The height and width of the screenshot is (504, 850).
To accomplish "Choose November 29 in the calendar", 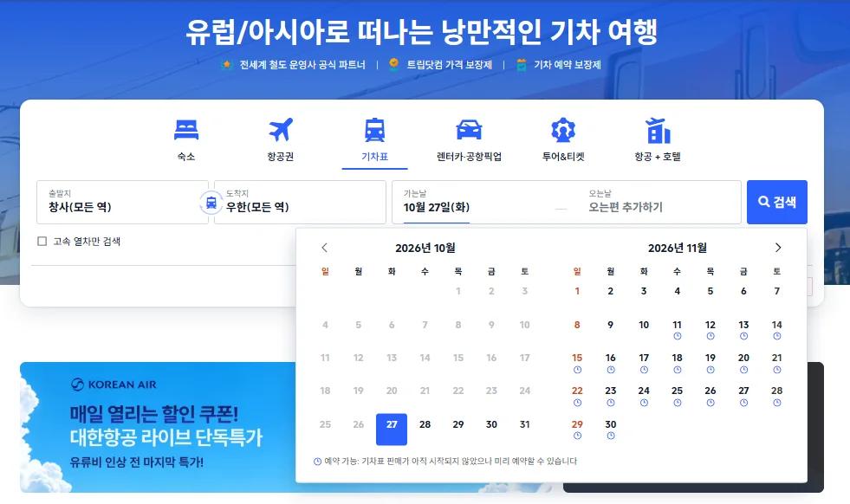I will pos(577,430).
